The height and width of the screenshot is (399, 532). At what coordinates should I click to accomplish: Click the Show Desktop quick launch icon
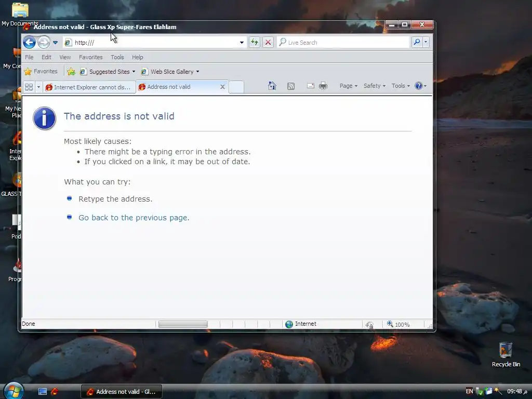(43, 392)
